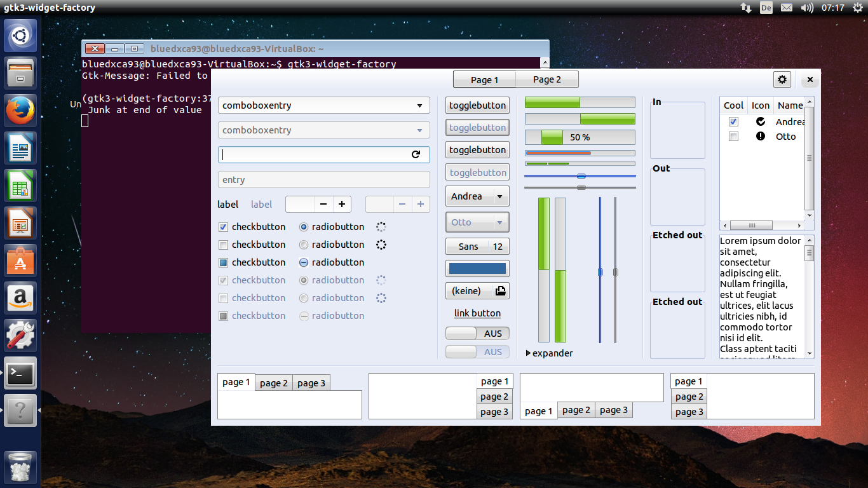The image size is (868, 488).
Task: Click the clock showing 07:17
Action: pyautogui.click(x=832, y=8)
